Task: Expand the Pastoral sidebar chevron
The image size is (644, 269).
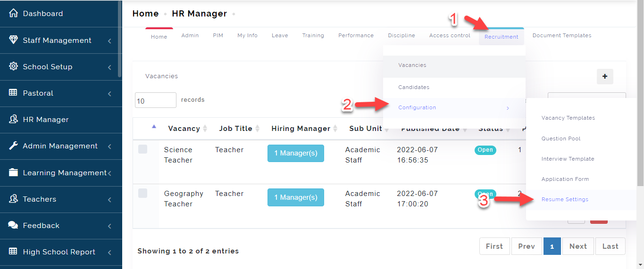Action: coord(109,94)
